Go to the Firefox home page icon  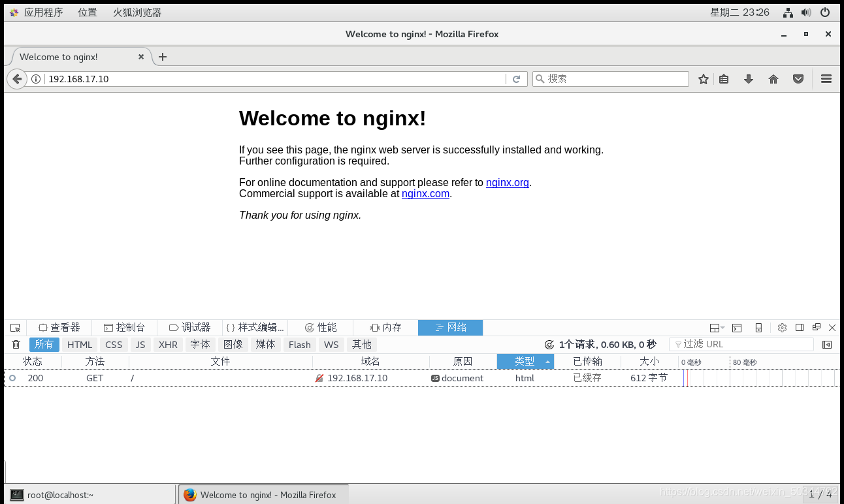click(773, 79)
